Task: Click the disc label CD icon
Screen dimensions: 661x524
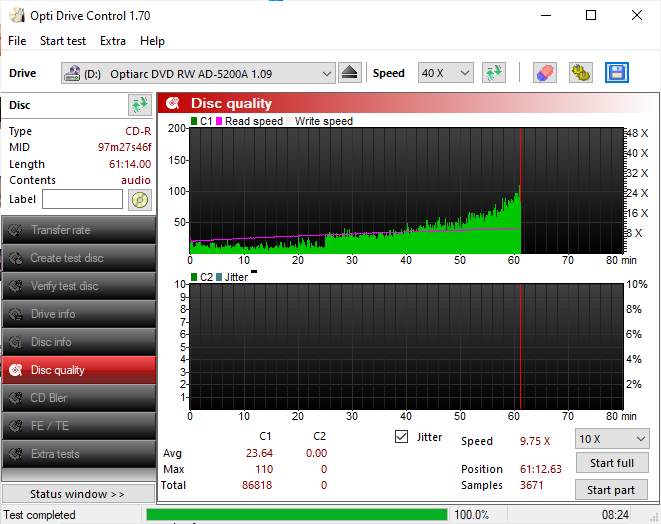Action: 140,200
